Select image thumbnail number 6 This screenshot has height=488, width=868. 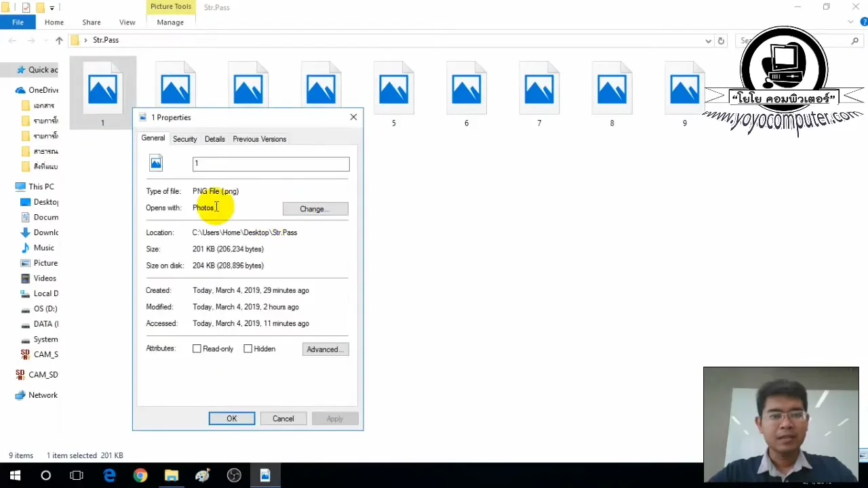(466, 88)
